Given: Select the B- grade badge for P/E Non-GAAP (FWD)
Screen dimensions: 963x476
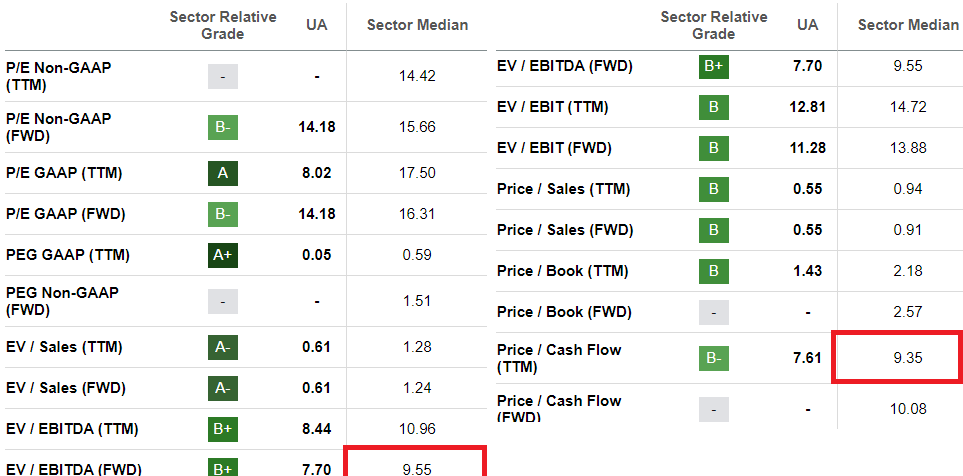Looking at the screenshot, I should [223, 128].
